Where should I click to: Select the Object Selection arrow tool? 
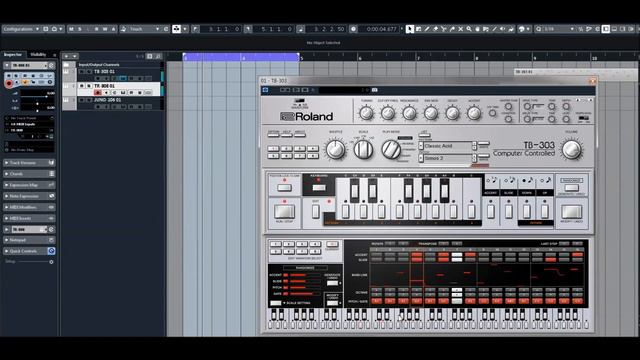click(410, 29)
